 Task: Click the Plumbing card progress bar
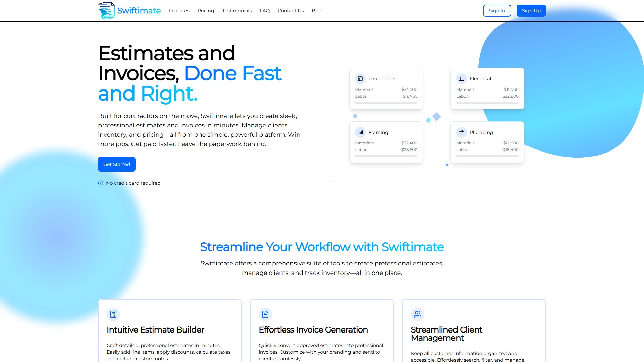(x=487, y=156)
